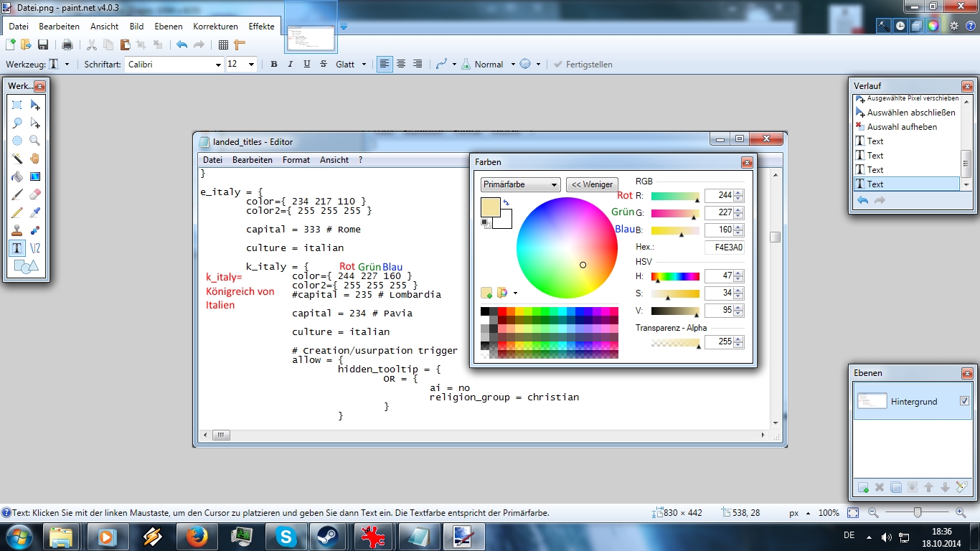Open the Effekte menu
The height and width of the screenshot is (551, 980).
coord(261,27)
